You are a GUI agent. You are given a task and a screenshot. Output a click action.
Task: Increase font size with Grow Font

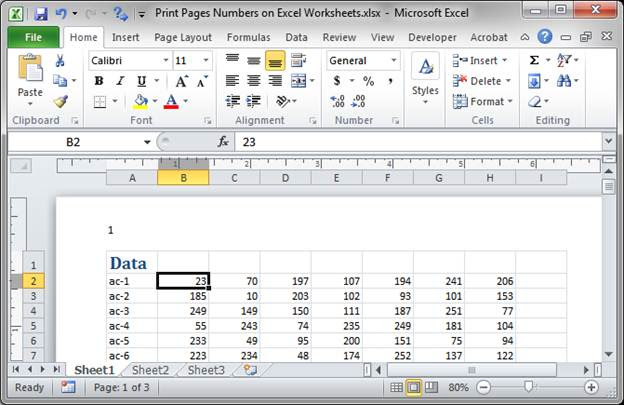tap(181, 81)
